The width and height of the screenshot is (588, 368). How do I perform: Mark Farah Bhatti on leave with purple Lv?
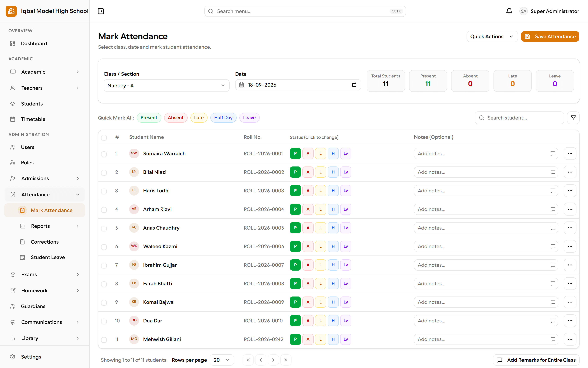coord(346,284)
